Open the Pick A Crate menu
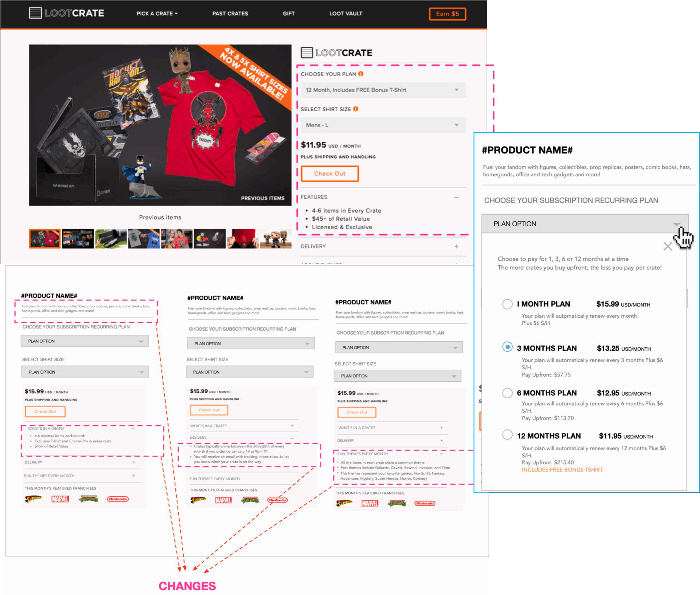Image resolution: width=700 pixels, height=595 pixels. tap(157, 13)
